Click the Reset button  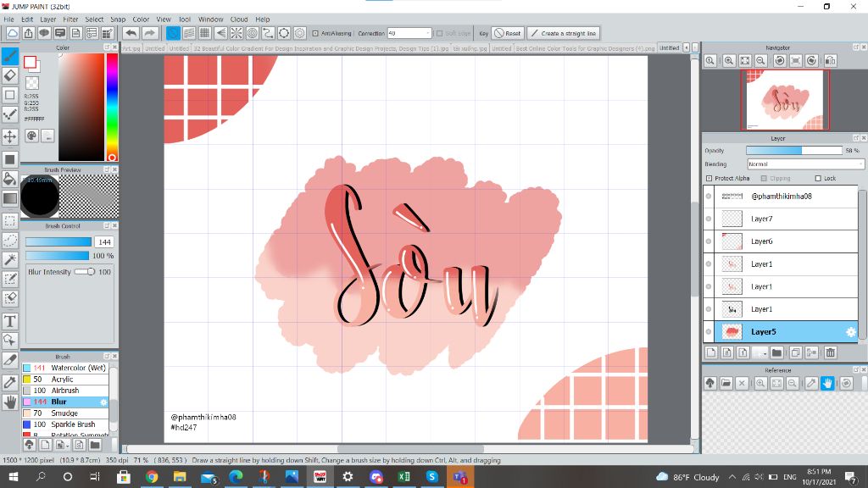pos(507,33)
